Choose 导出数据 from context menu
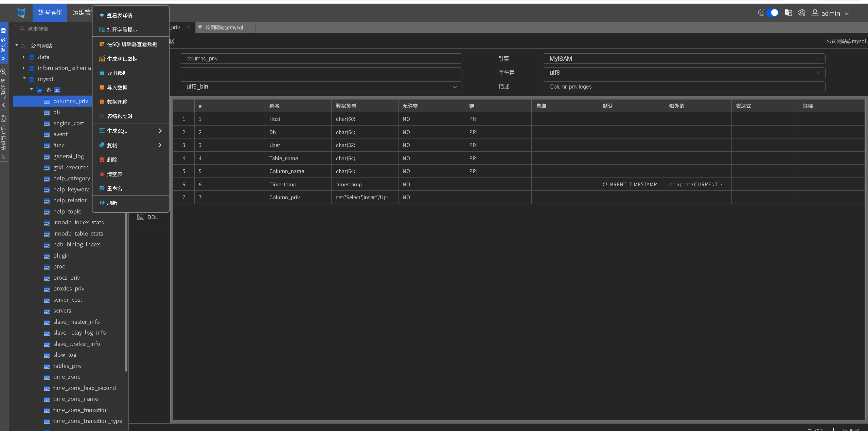This screenshot has height=431, width=868. (117, 73)
